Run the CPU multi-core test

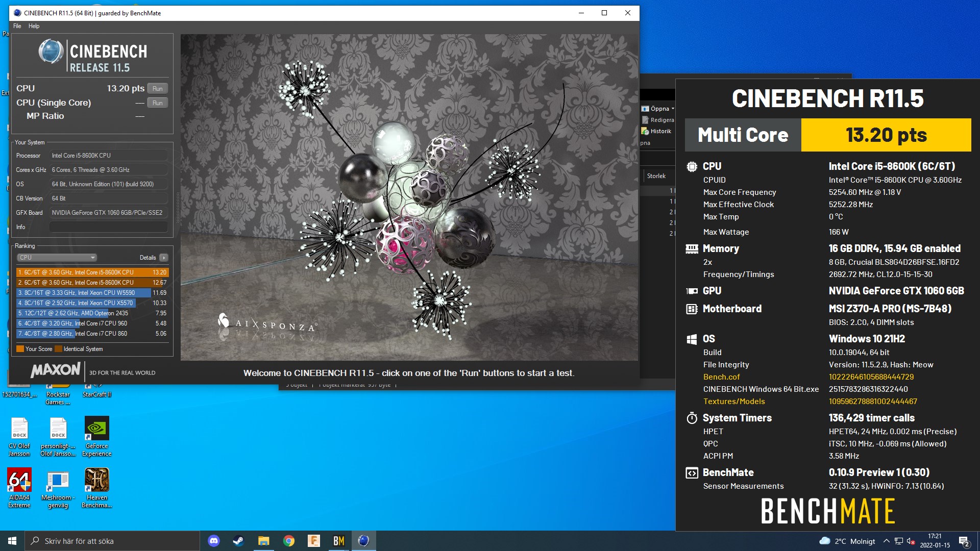[158, 89]
